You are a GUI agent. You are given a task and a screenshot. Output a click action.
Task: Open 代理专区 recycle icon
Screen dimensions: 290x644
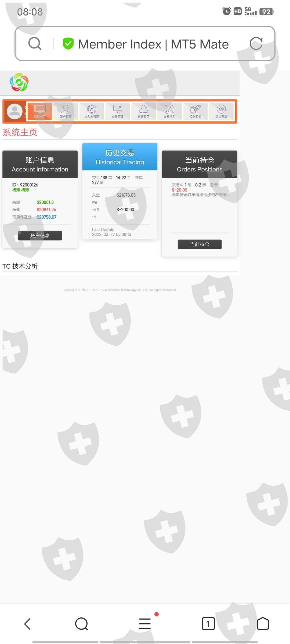[x=143, y=111]
